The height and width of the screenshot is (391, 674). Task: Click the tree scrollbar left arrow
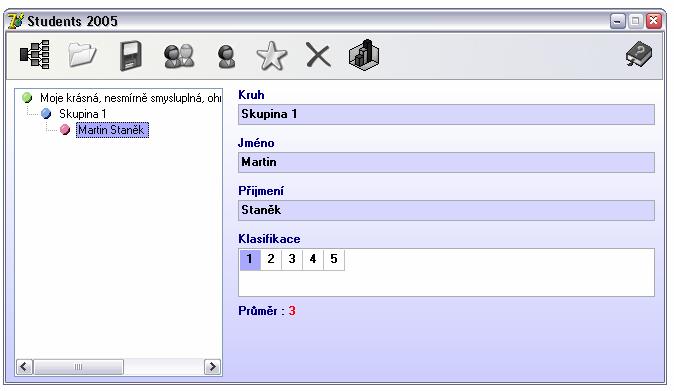pos(25,367)
